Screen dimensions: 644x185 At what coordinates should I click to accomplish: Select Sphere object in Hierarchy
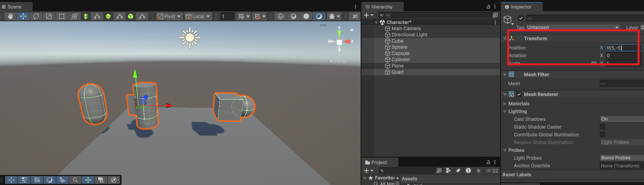tap(399, 47)
